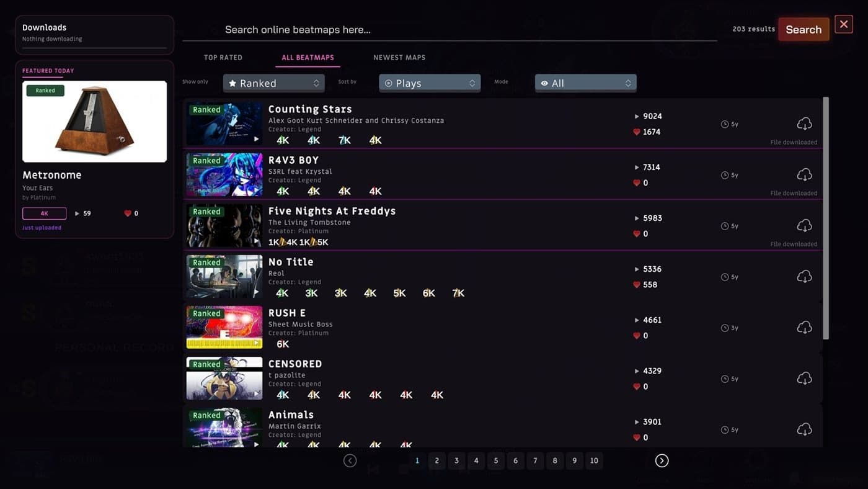Download the Animals beatmap via cloud icon

(804, 429)
